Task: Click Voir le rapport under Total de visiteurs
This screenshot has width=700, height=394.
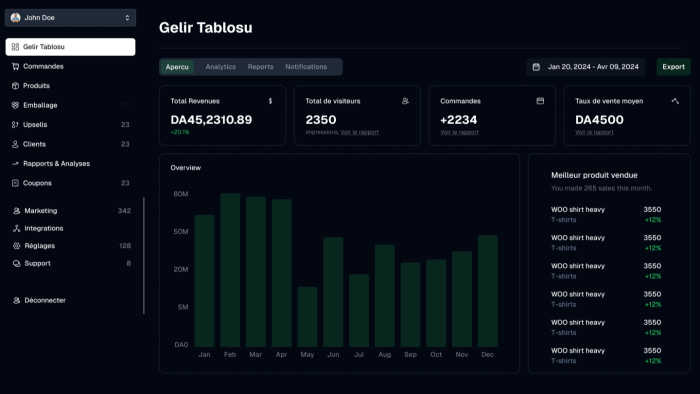Action: pos(359,132)
